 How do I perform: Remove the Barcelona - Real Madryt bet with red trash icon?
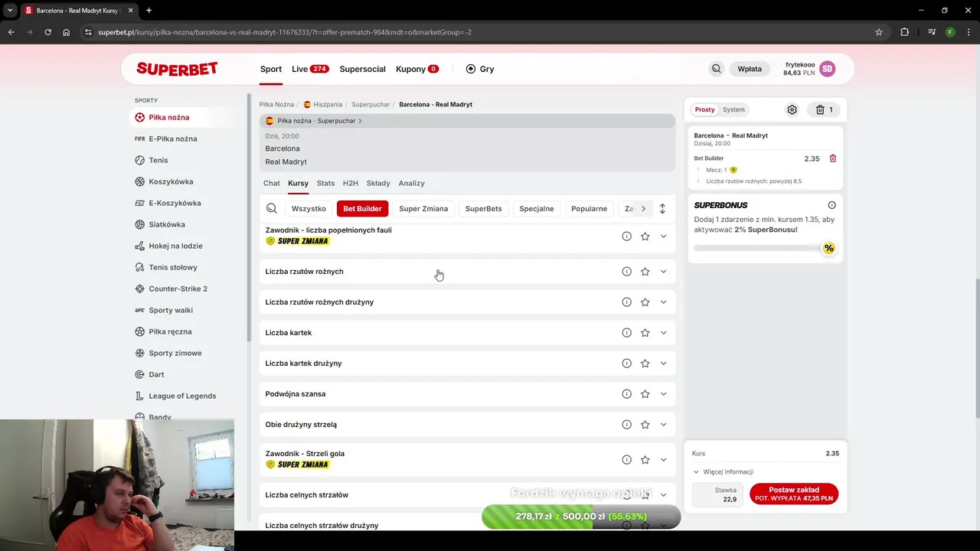click(833, 158)
